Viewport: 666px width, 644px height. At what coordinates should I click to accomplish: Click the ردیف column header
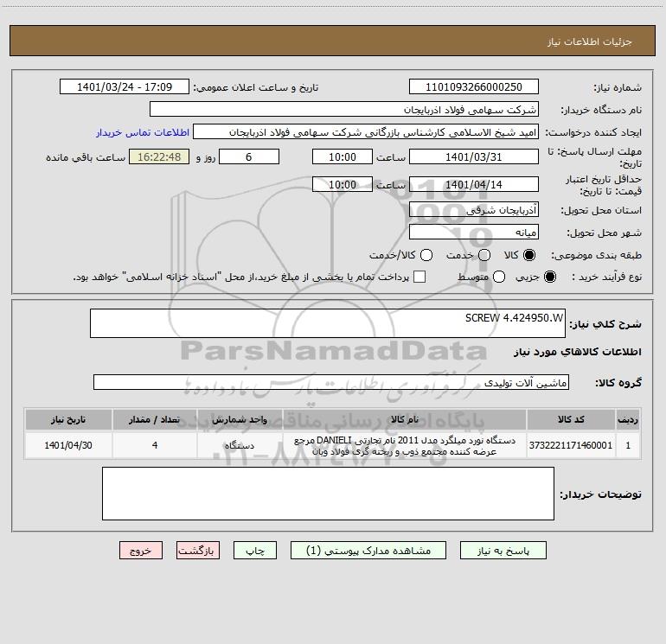628,420
